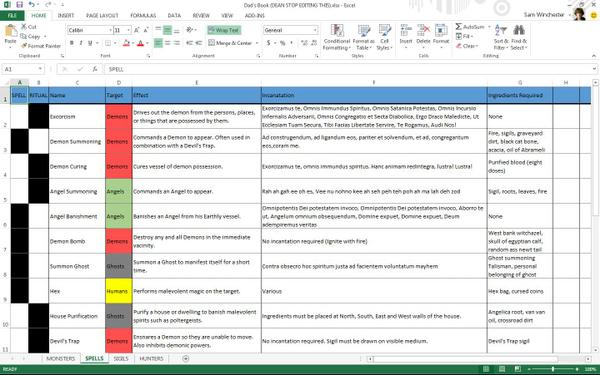Select the Format Painter brush
600x375 pixels.
pos(24,46)
